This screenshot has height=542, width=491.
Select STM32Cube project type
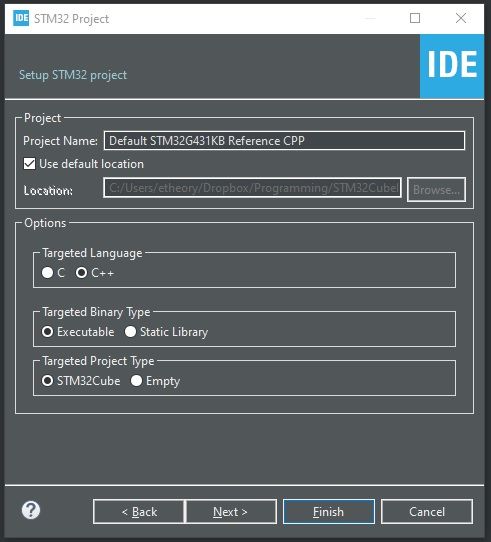pyautogui.click(x=47, y=381)
